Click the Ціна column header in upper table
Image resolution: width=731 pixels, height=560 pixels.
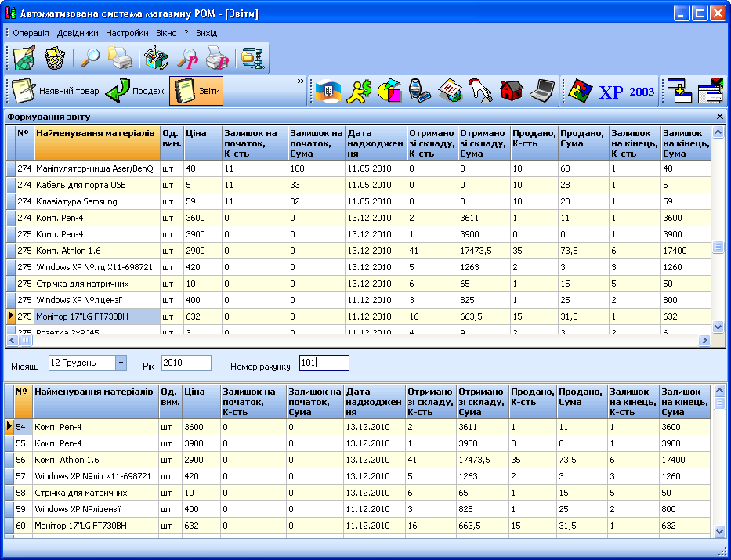click(x=202, y=143)
